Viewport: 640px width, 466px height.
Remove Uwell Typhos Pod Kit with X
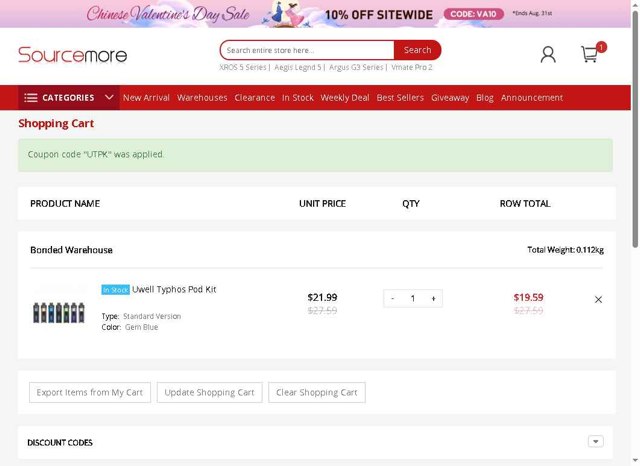click(598, 300)
